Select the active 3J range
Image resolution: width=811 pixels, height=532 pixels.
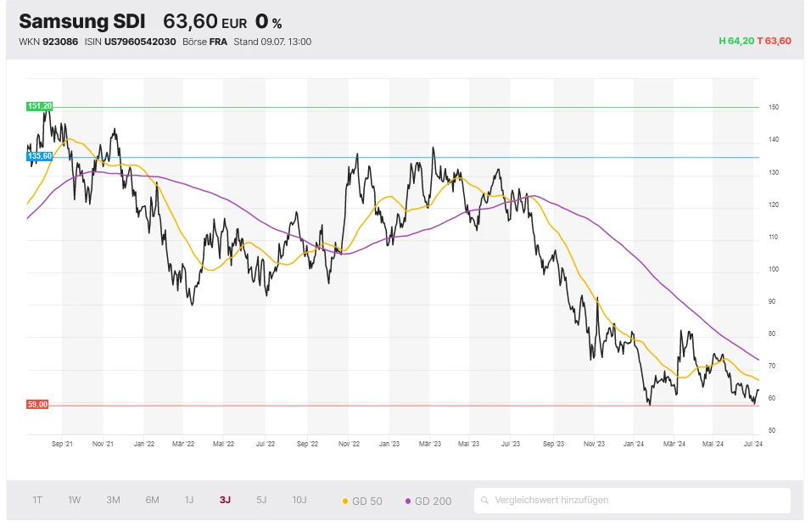[x=225, y=501]
